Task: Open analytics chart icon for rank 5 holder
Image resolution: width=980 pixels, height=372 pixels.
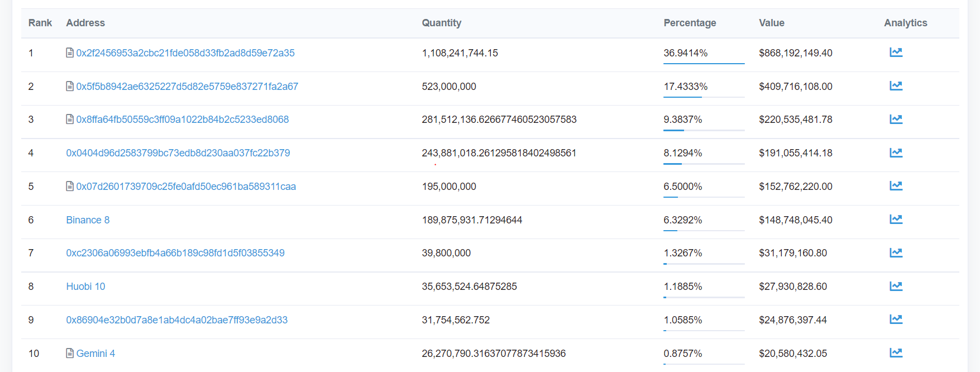Action: tap(896, 186)
